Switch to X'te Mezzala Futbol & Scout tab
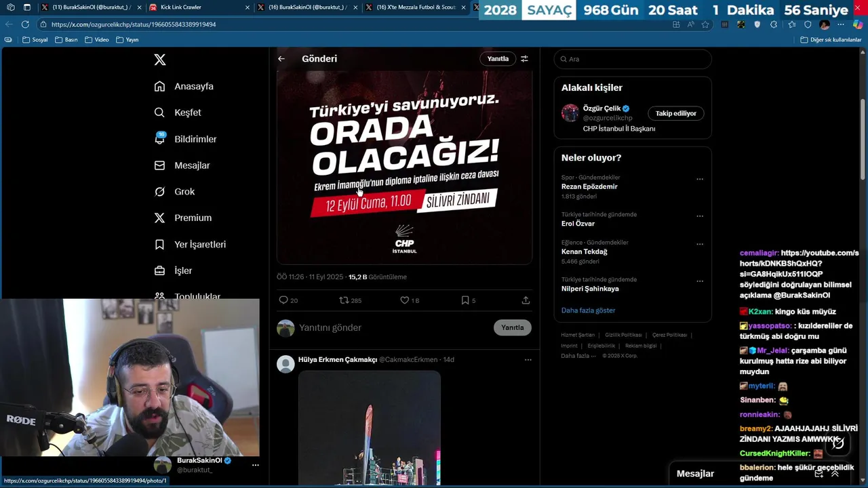 [416, 7]
